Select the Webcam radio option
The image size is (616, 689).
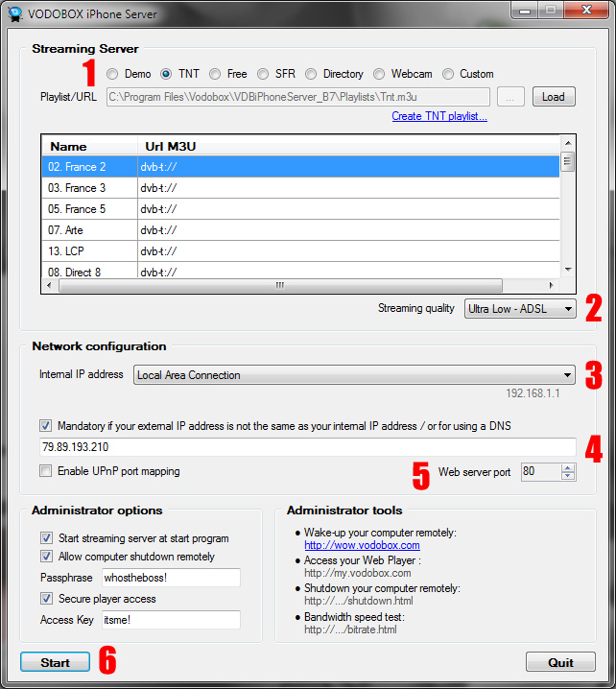click(379, 74)
